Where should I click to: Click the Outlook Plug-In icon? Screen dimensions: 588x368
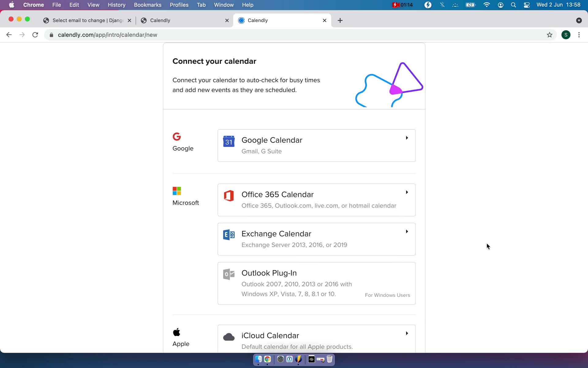click(228, 274)
